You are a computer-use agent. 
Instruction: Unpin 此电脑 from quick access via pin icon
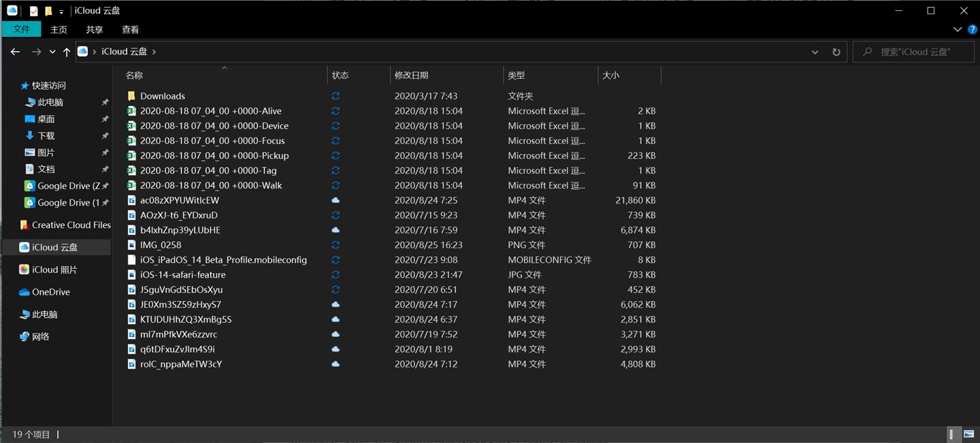point(105,102)
